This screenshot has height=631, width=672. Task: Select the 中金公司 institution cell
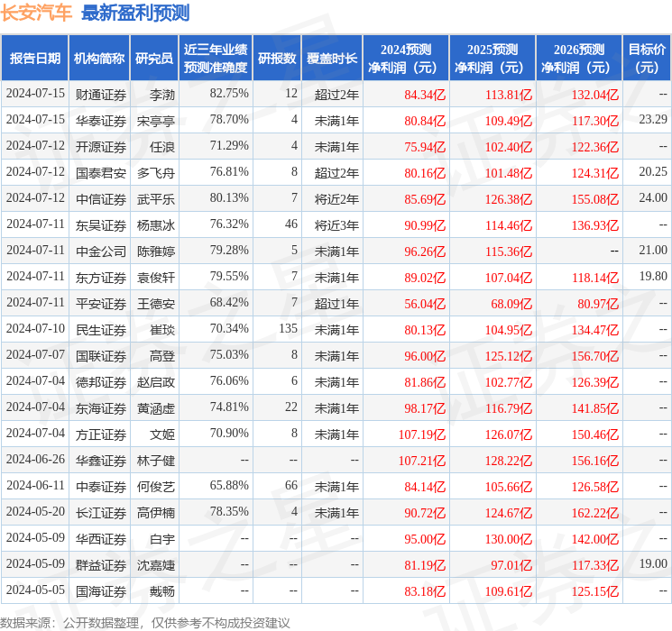click(x=101, y=251)
